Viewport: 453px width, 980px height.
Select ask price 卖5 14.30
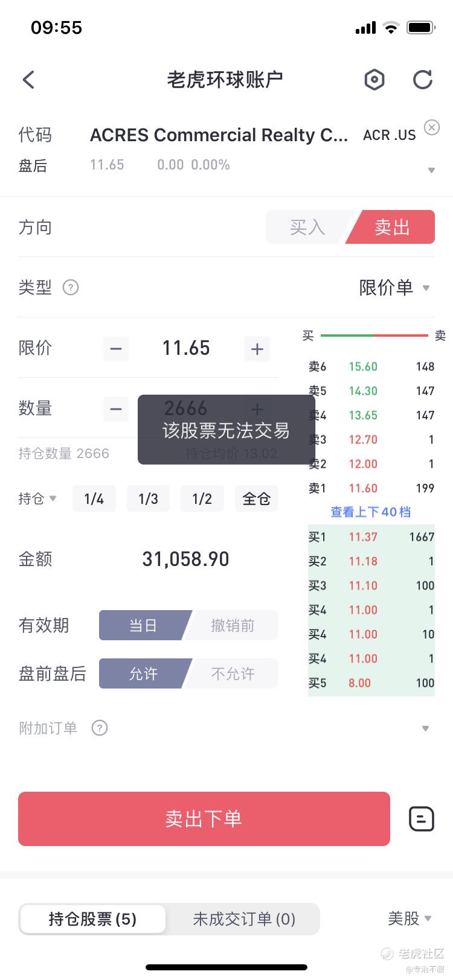[x=371, y=391]
